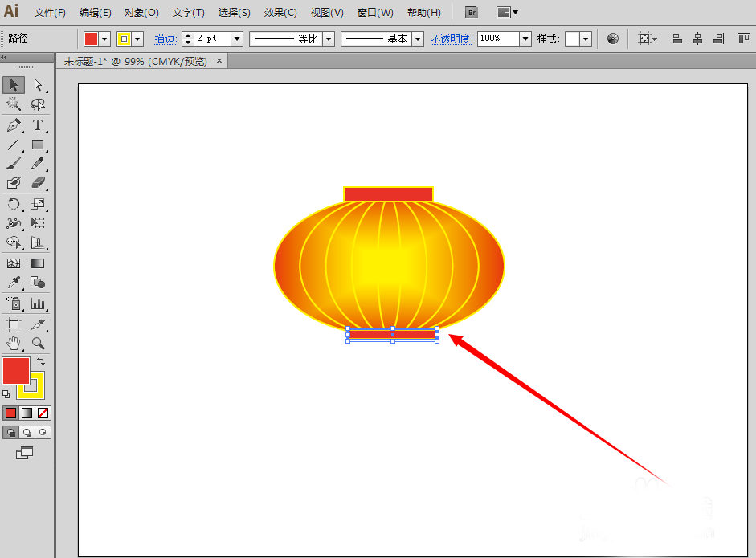
Task: Select the Free Transform tool
Action: pos(38,223)
